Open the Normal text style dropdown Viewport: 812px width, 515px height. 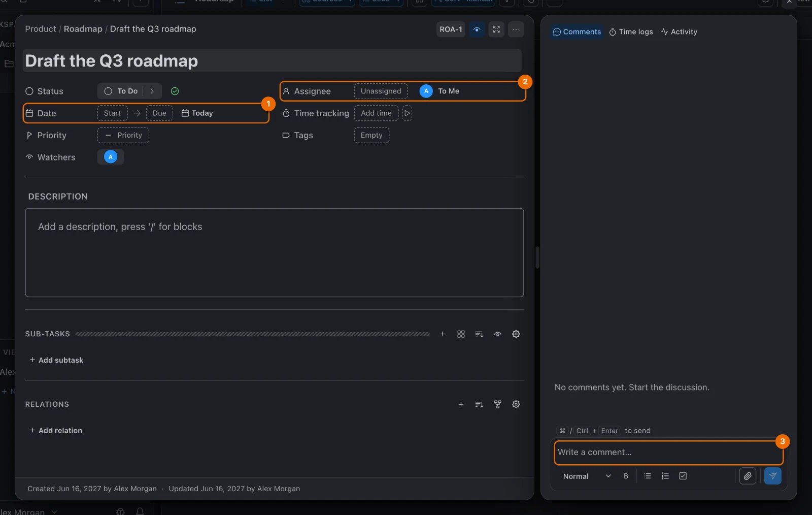587,476
